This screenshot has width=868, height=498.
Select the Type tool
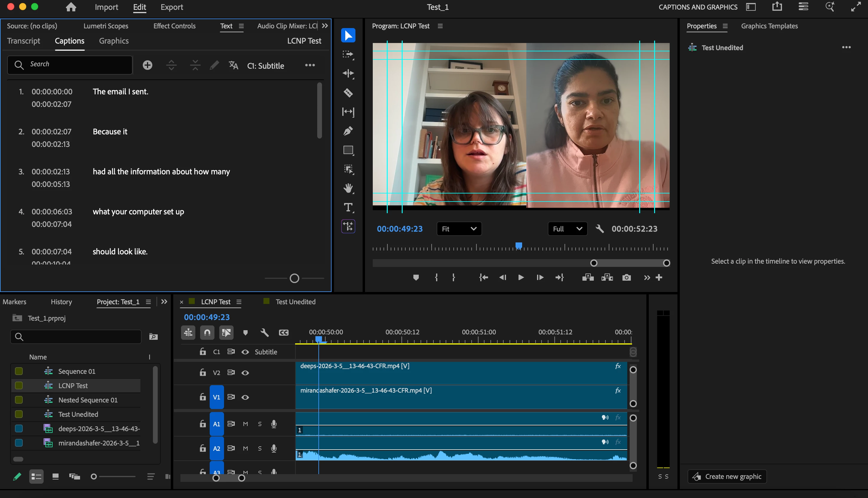[348, 207]
